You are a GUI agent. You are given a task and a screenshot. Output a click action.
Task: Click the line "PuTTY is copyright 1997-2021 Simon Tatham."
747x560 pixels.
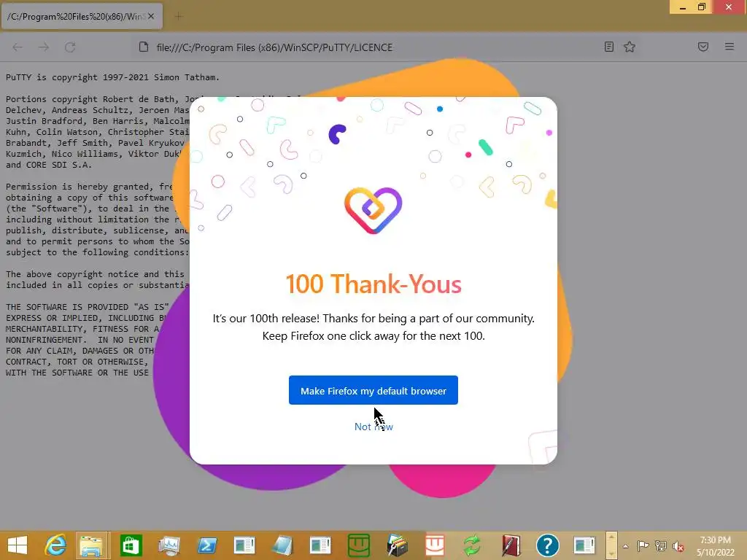tap(112, 77)
